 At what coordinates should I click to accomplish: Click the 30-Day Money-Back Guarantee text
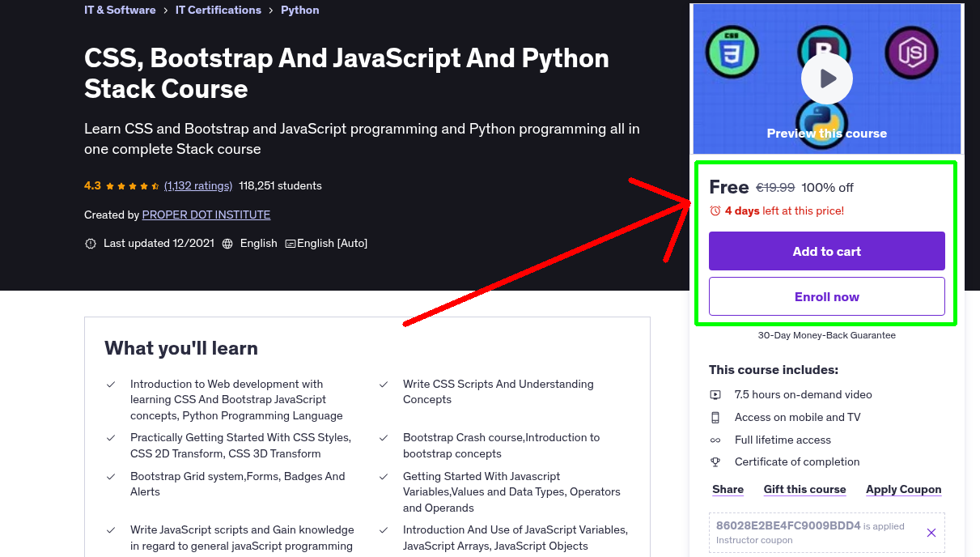pyautogui.click(x=827, y=335)
